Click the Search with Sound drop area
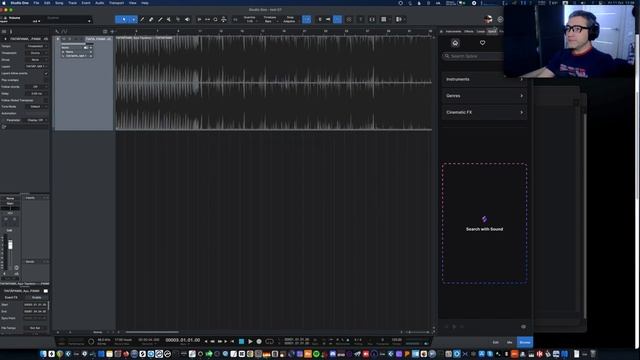The width and height of the screenshot is (640, 360). (484, 223)
